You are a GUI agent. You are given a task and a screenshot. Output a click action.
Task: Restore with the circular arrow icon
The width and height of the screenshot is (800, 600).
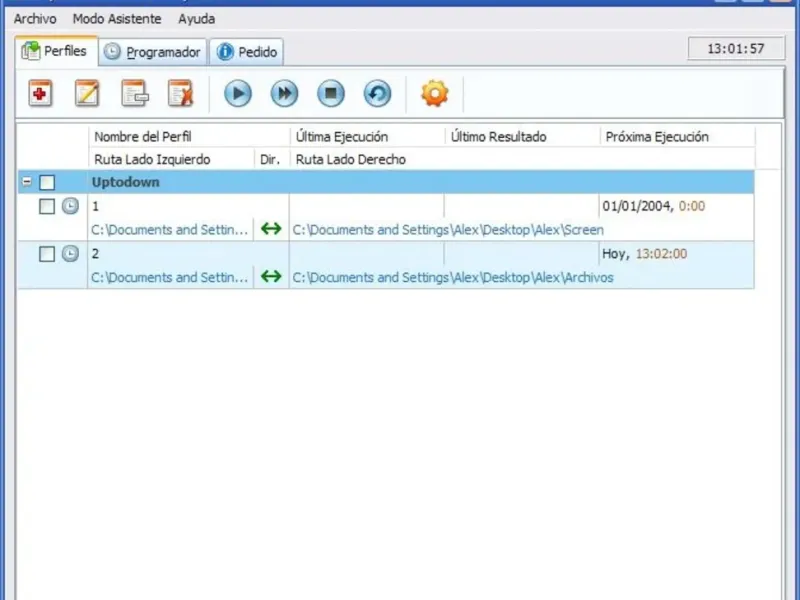point(378,93)
